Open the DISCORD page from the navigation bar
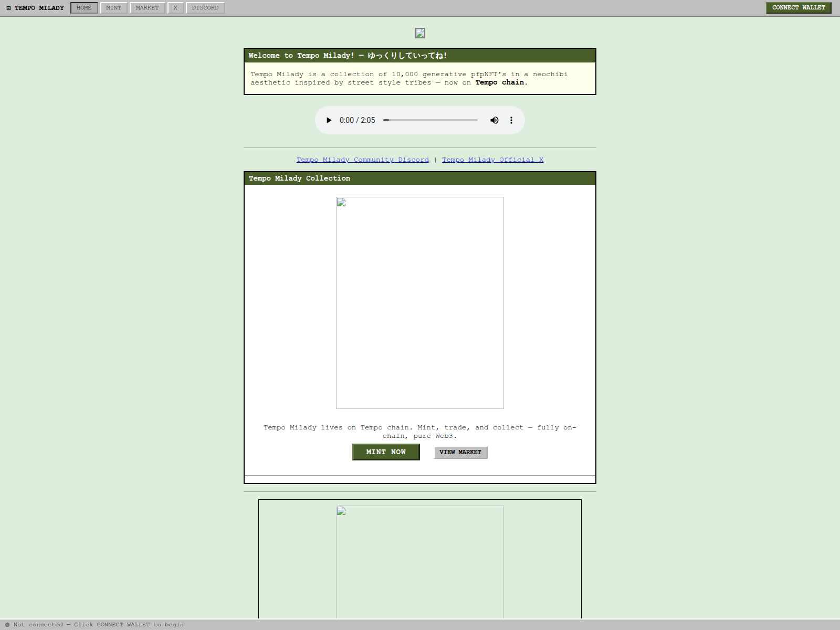840x630 pixels. point(205,7)
